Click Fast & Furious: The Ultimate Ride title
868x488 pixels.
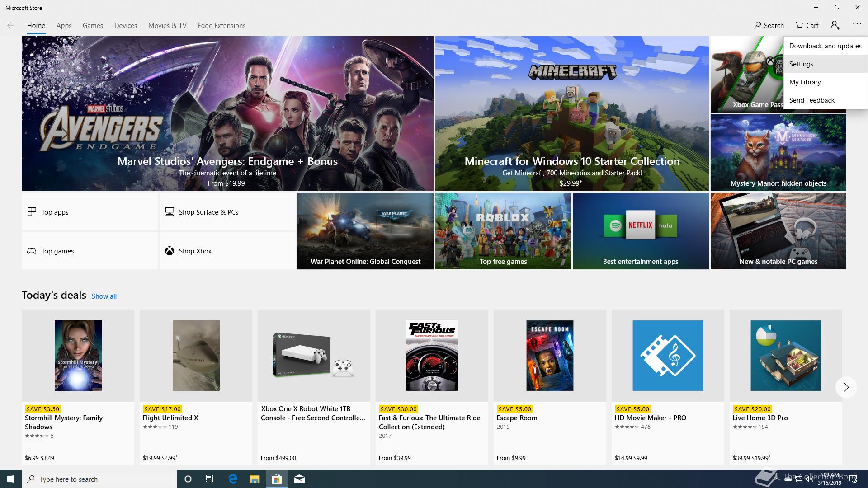[x=429, y=422]
